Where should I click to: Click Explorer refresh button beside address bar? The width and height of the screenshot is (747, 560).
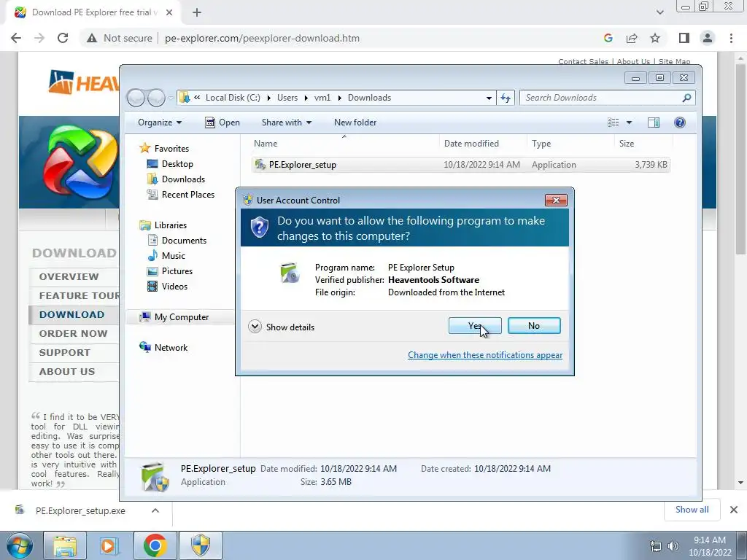(x=505, y=98)
